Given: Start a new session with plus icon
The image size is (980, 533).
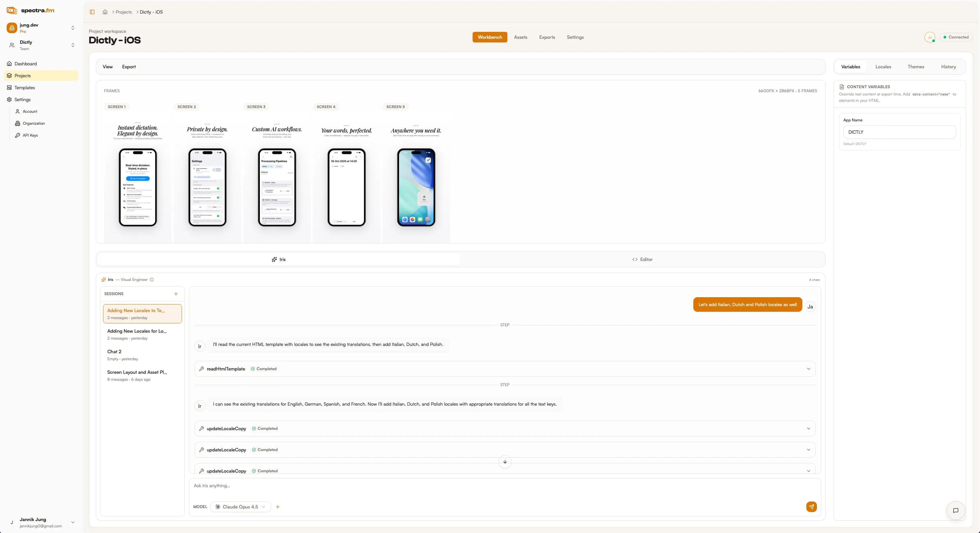Looking at the screenshot, I should (x=176, y=294).
